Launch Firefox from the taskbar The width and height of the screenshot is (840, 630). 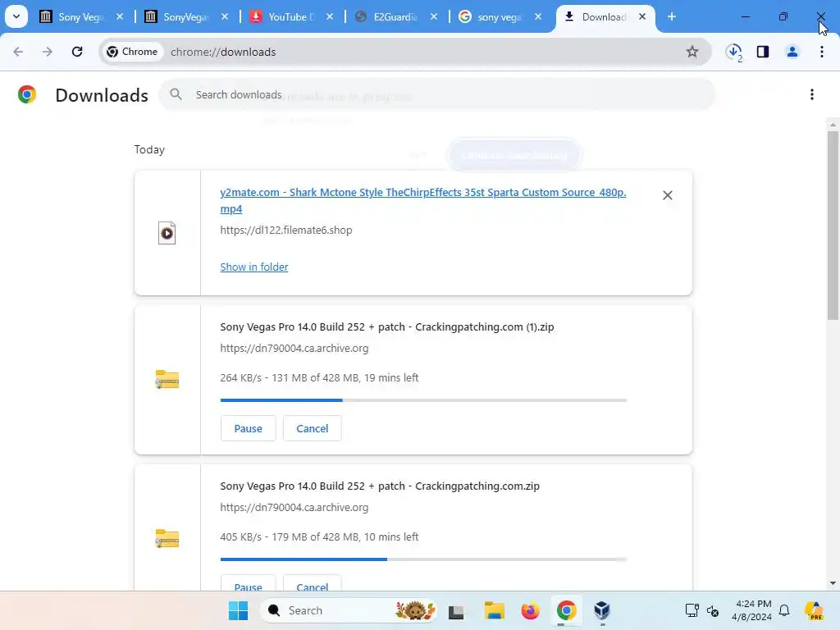point(531,610)
